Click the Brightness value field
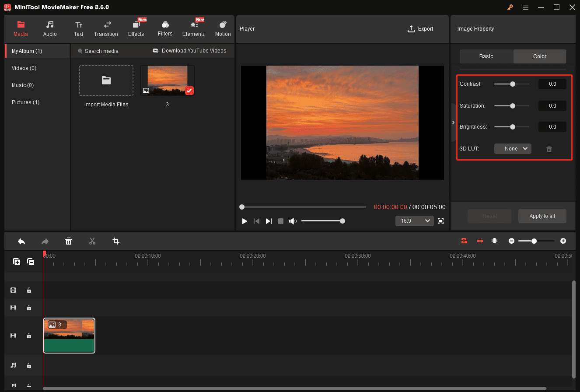This screenshot has height=392, width=580. [x=552, y=127]
